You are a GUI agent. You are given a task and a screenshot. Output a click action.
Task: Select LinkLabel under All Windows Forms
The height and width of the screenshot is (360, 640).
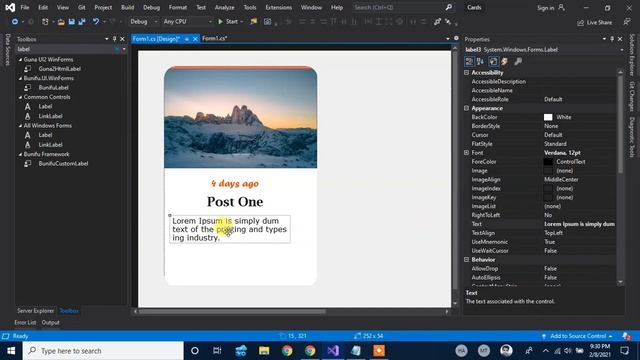point(51,145)
